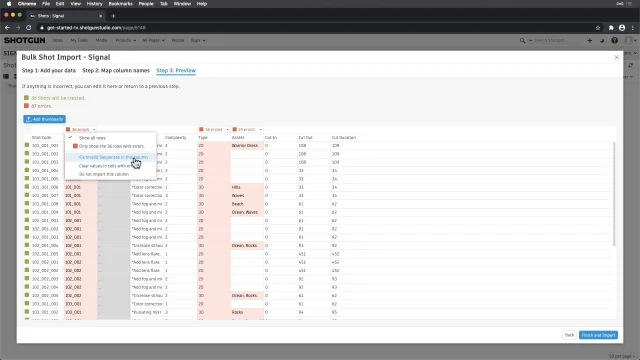Click the Chrome profile icon
640x360 pixels.
pos(622,28)
